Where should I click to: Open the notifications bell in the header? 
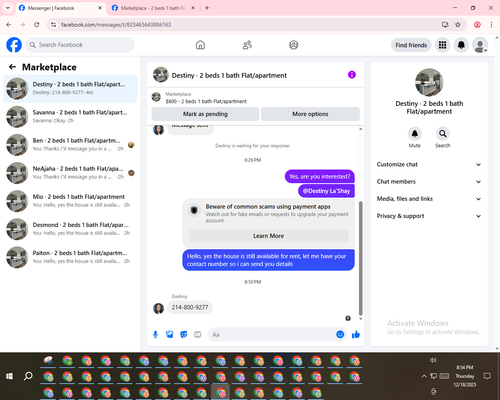(461, 45)
